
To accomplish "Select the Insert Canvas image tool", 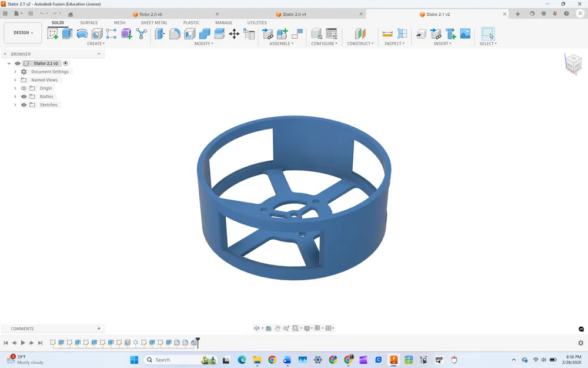I will (x=465, y=34).
